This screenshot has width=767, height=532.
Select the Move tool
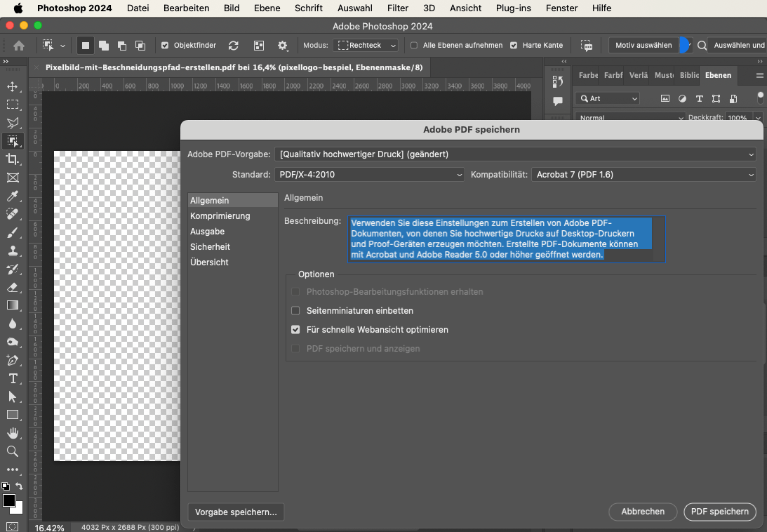[x=13, y=86]
